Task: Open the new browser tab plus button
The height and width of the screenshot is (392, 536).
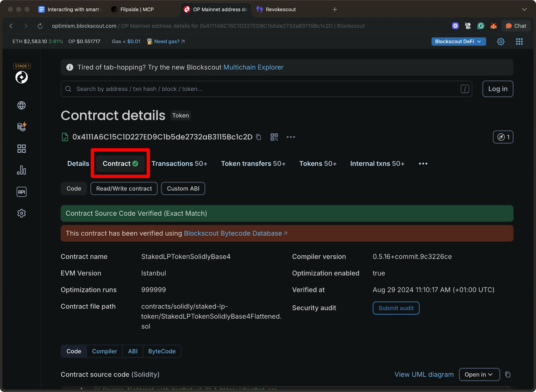Action: pyautogui.click(x=335, y=9)
